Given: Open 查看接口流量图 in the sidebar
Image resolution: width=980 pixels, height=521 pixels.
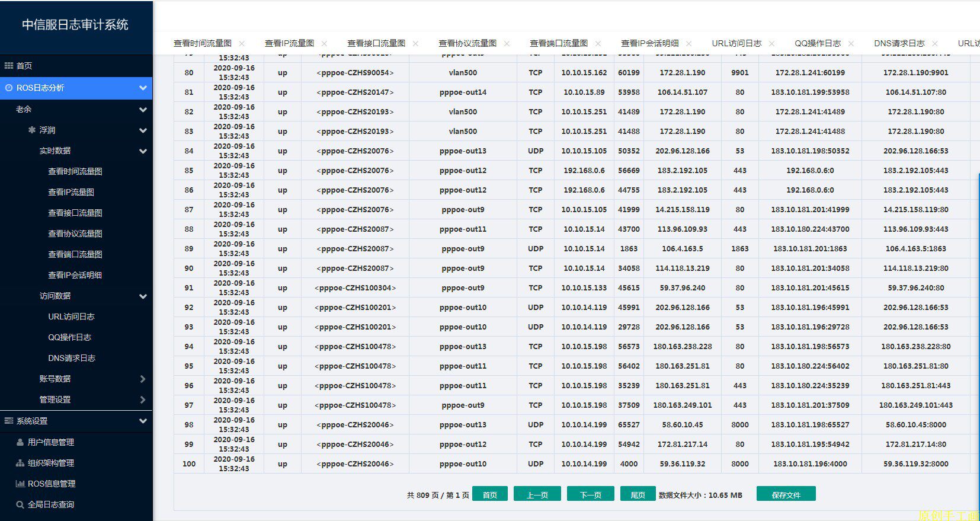Looking at the screenshot, I should point(75,213).
